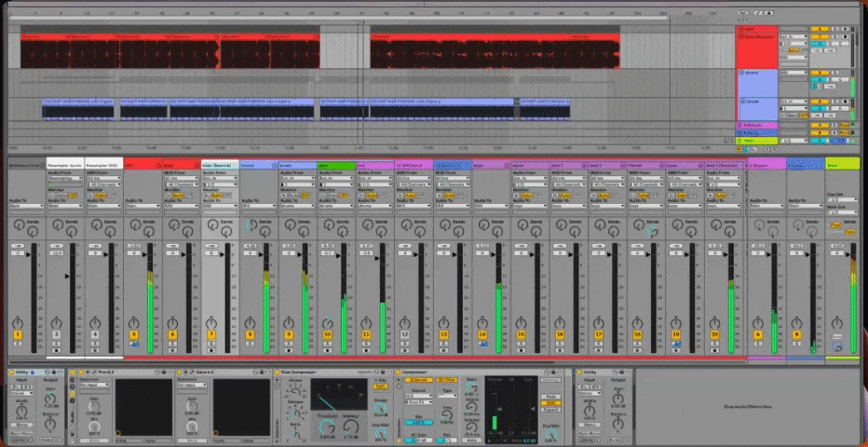This screenshot has width=868, height=447.
Task: Toggle track 5 activator button
Action: 134,333
